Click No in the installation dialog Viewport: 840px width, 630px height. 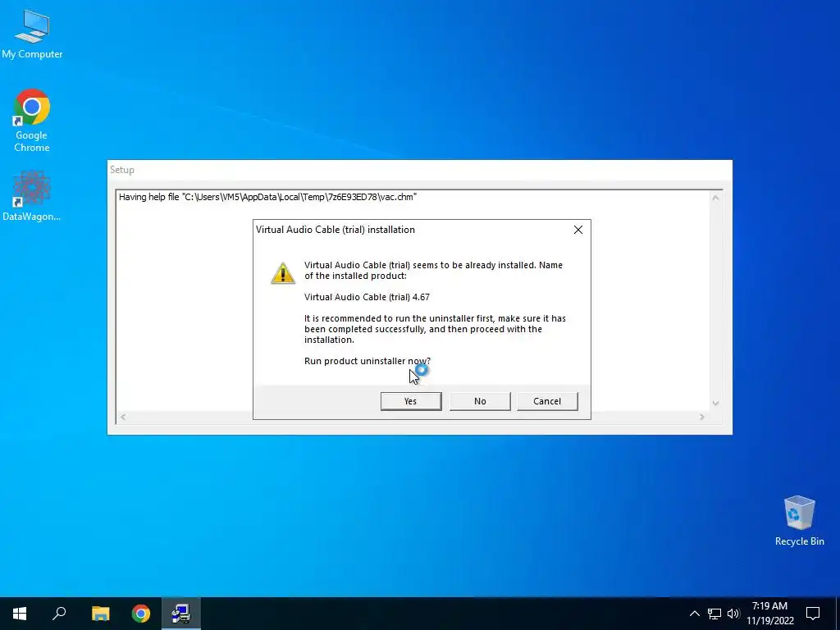[480, 401]
